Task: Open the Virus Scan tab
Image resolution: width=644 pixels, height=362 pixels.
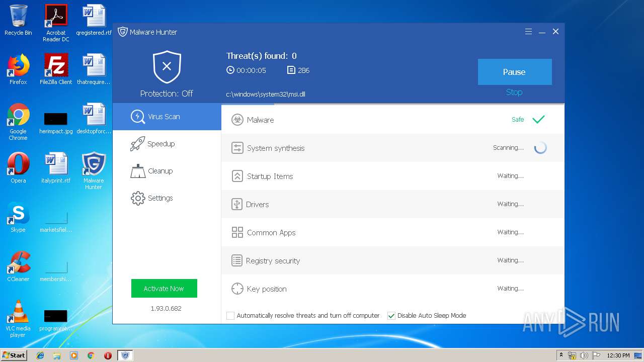Action: click(167, 117)
